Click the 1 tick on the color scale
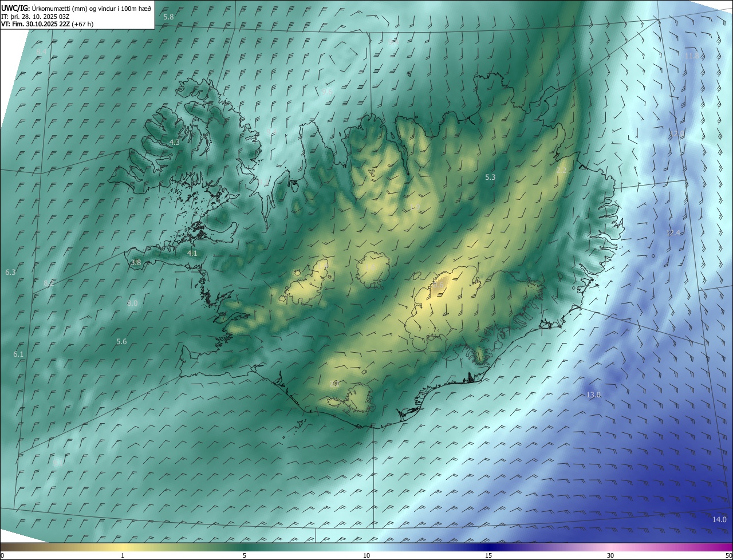The image size is (733, 560). click(x=123, y=556)
